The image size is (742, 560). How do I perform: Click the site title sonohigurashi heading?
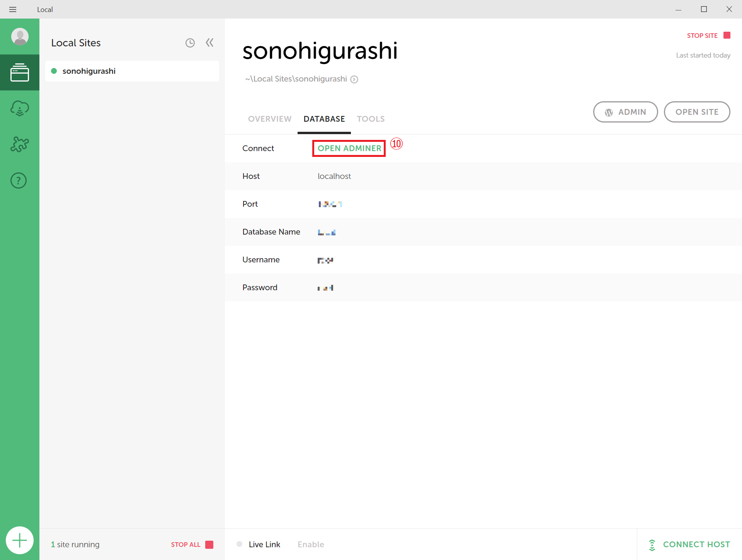coord(320,51)
